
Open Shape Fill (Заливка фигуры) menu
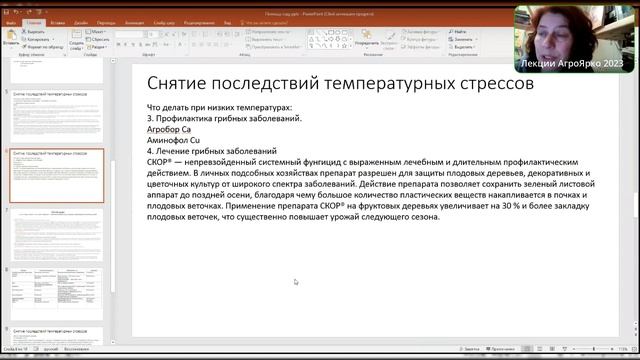(x=420, y=32)
